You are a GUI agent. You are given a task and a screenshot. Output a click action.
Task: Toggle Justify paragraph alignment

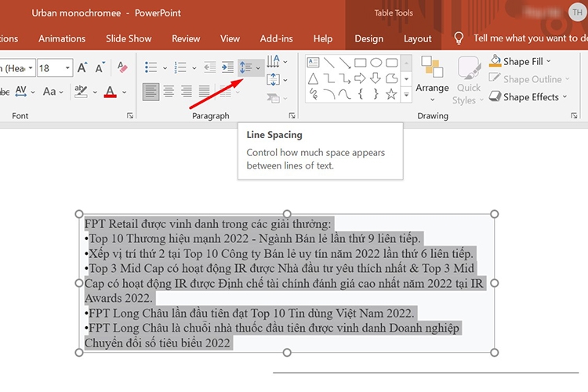pyautogui.click(x=205, y=92)
